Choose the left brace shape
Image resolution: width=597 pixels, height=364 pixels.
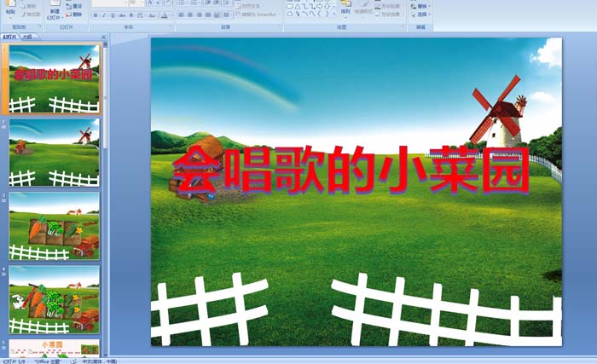click(x=319, y=14)
